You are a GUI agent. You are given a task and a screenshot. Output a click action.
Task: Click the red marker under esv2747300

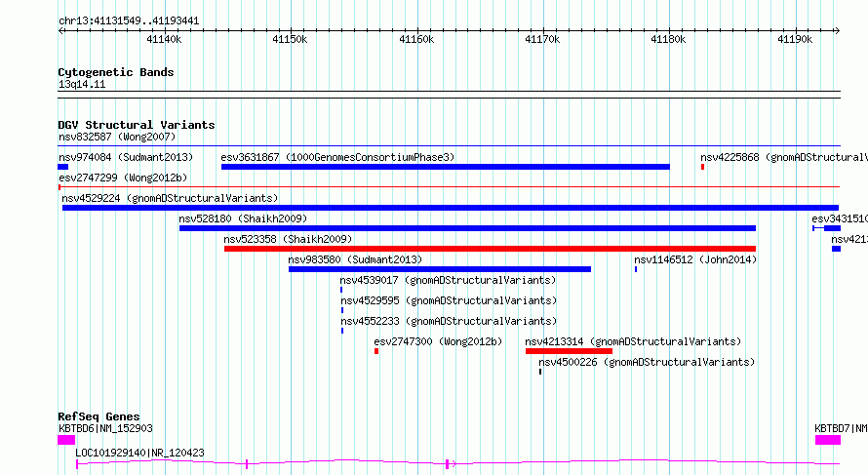click(376, 351)
